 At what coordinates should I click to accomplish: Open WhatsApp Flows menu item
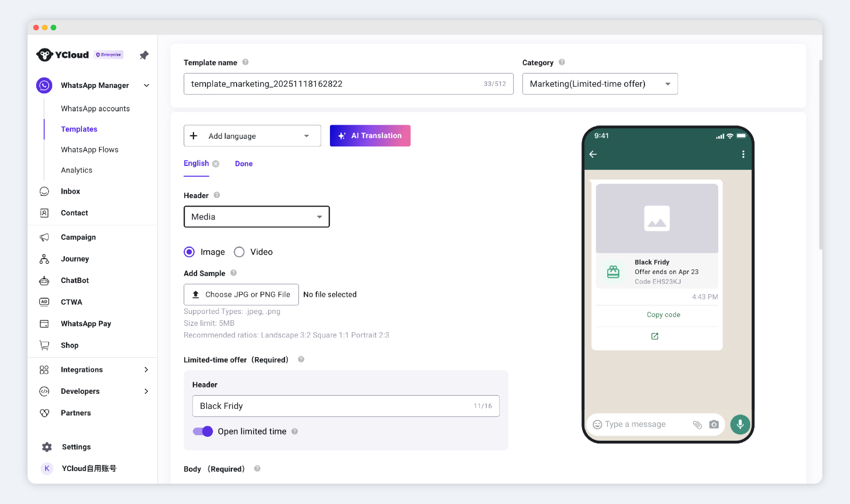pos(90,149)
